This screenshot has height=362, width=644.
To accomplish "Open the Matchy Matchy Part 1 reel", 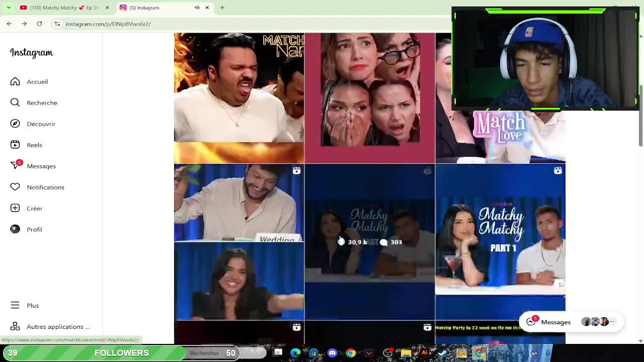I will coord(500,242).
